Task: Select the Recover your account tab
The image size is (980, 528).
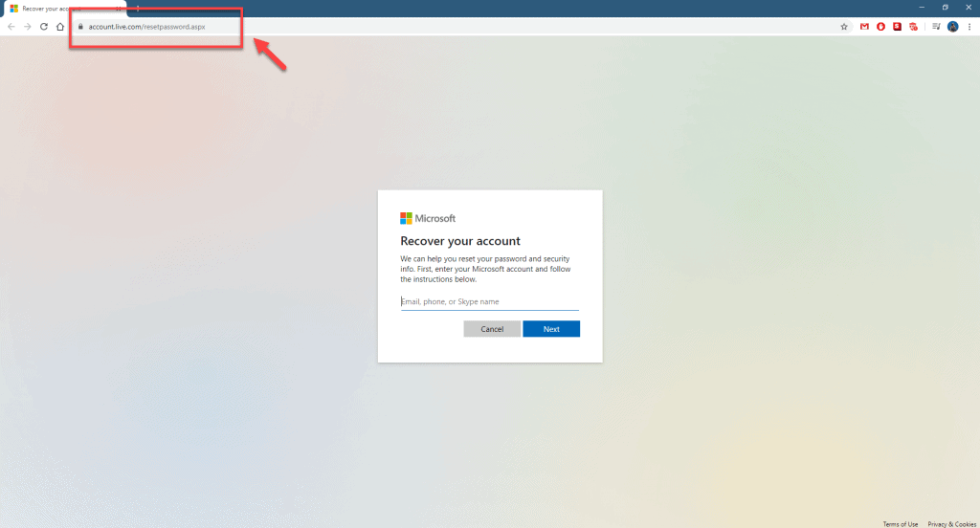Action: [x=64, y=9]
